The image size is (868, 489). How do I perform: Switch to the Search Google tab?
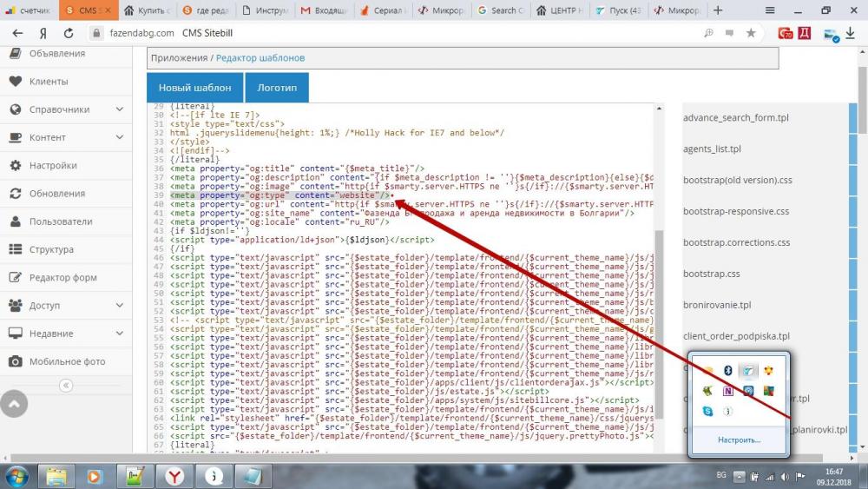pyautogui.click(x=501, y=10)
